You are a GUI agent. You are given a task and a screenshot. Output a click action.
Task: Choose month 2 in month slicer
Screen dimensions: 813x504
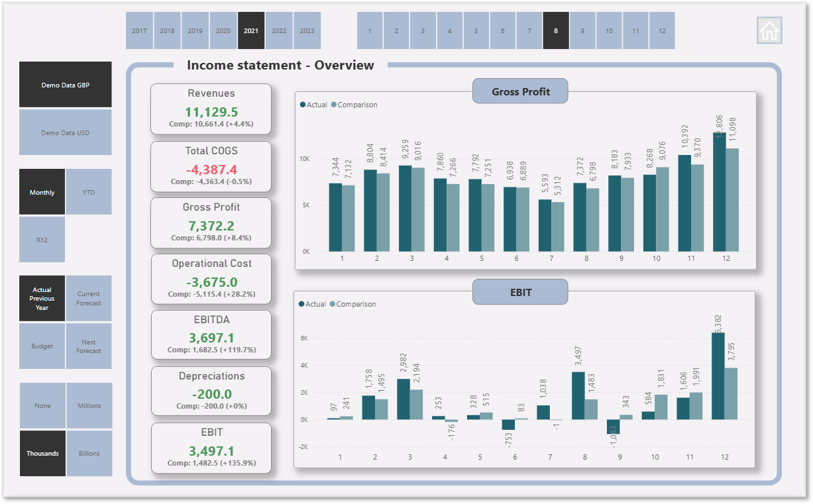[396, 30]
